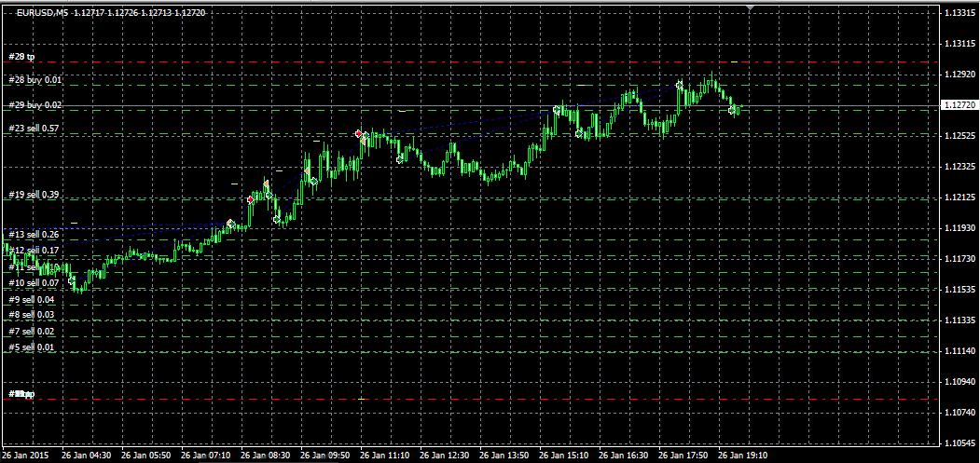Click the current price box 1.12720
This screenshot has width=980, height=463.
tap(959, 105)
